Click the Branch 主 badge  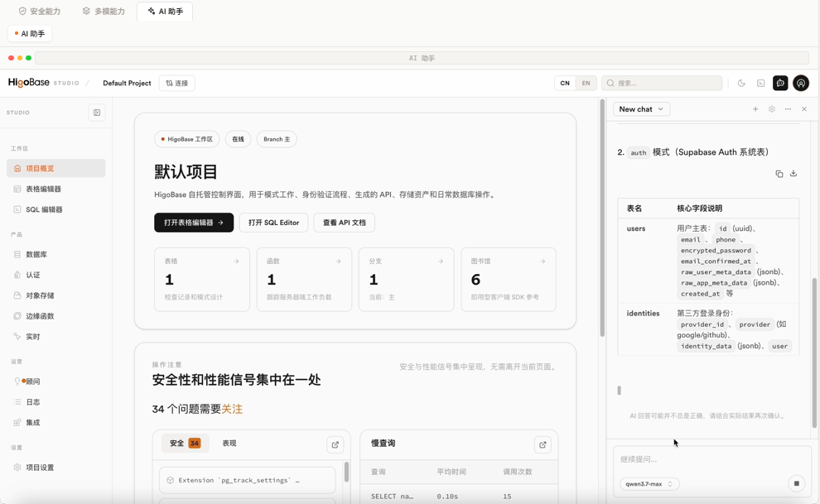click(277, 140)
